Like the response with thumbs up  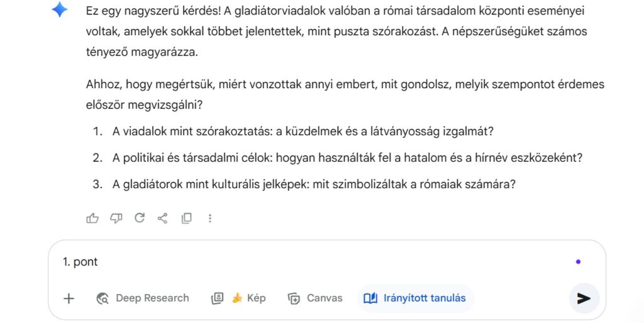[x=92, y=218]
